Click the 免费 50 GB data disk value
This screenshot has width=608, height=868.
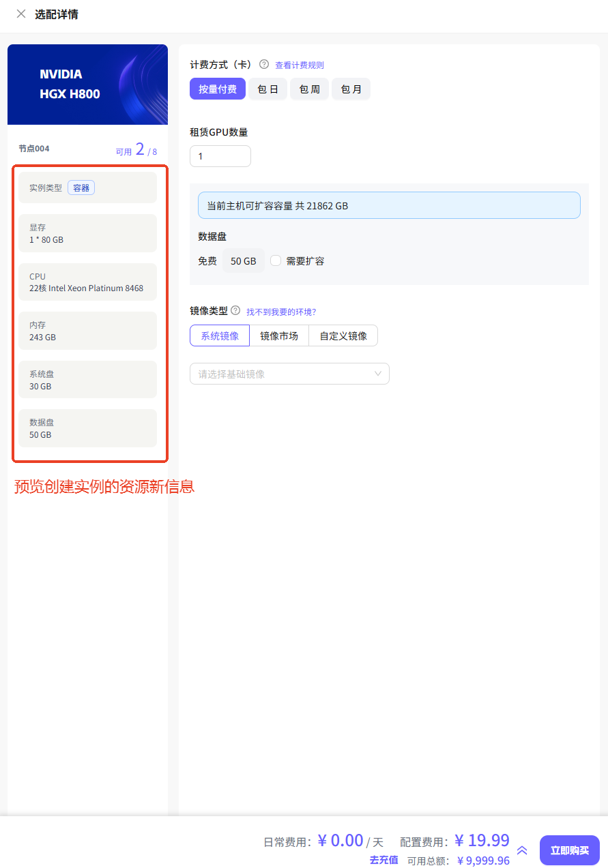pos(243,260)
